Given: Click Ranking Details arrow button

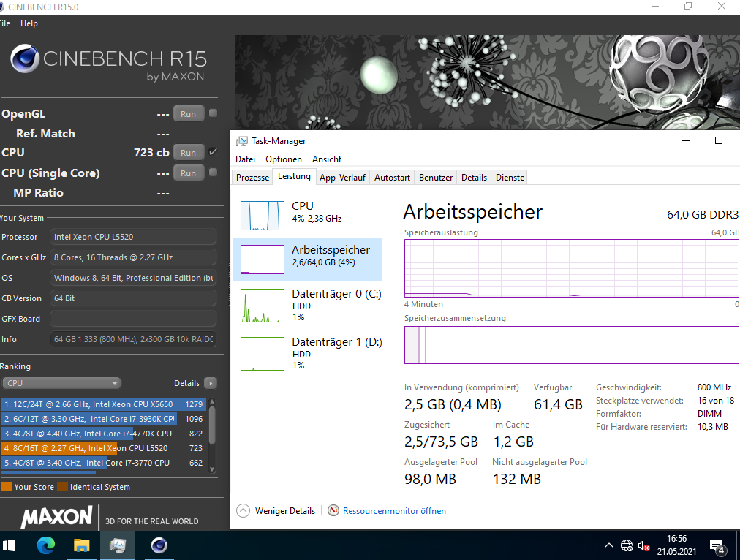Looking at the screenshot, I should click(211, 383).
